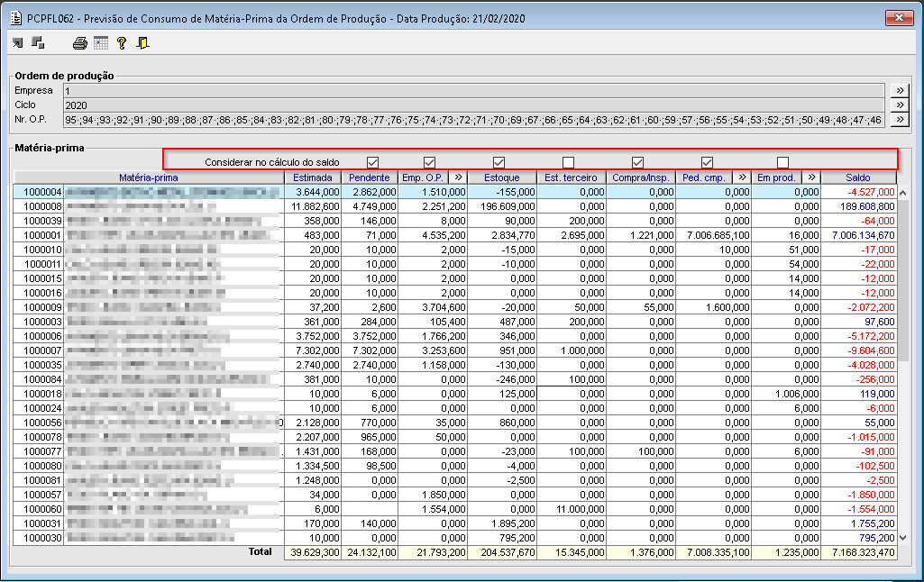Select row with material code 1000039
Image resolution: width=924 pixels, height=582 pixels.
click(455, 221)
